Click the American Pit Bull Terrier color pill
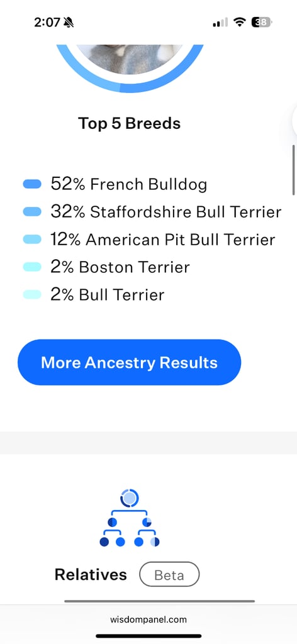297x644 pixels. pos(32,239)
